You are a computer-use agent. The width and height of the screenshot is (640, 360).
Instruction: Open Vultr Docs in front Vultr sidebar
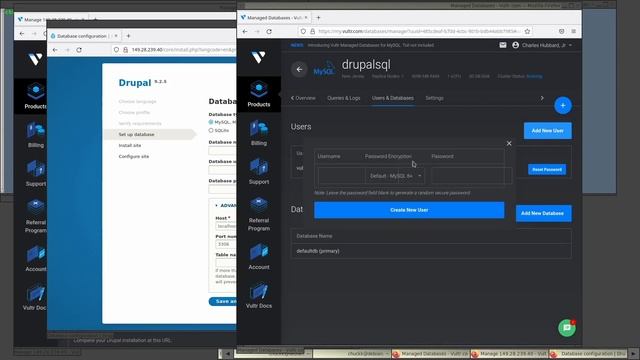pos(259,296)
